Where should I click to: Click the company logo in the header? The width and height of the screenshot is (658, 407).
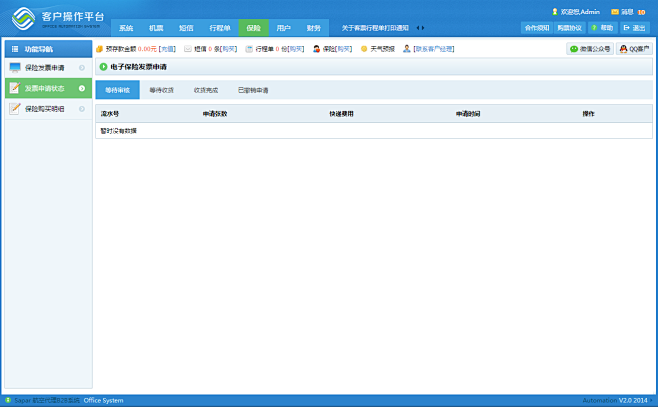[22, 18]
